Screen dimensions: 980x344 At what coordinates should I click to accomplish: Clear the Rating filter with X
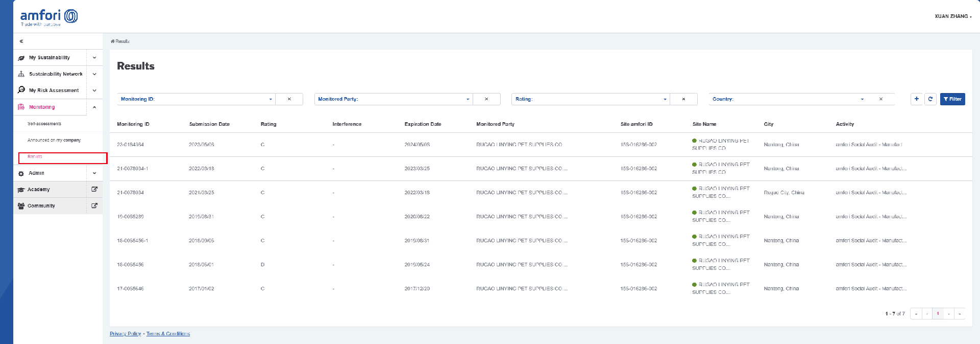(x=683, y=99)
